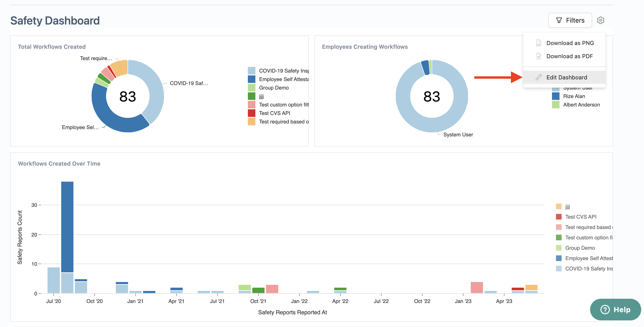Screen dimensions: 644x327
Task: Click the PDF file icon in menu
Action: (539, 56)
